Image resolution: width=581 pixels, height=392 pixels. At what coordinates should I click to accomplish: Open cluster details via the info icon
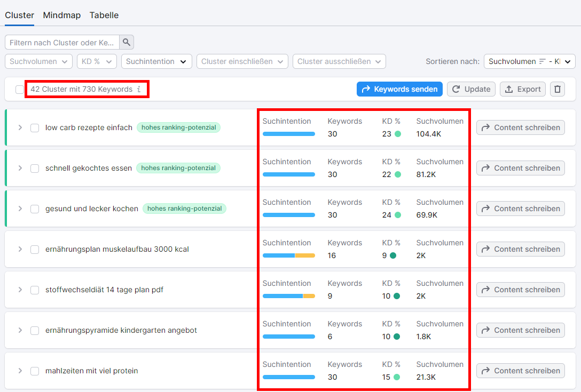139,89
